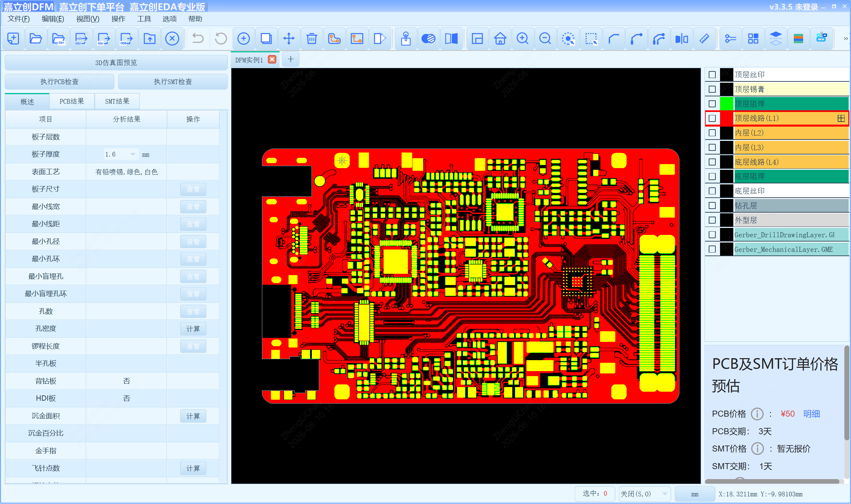This screenshot has width=851, height=504.
Task: Click the four-squares grid icon
Action: [753, 39]
